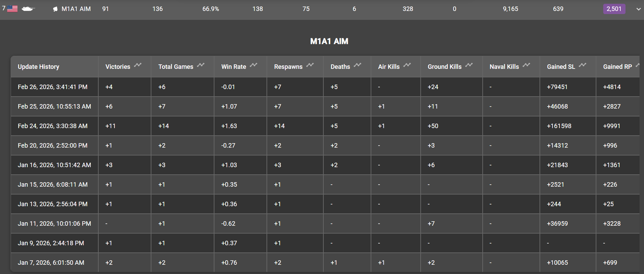Viewport: 644px width, 274px height.
Task: Click the Jan 16, 2026 history row
Action: (54, 165)
